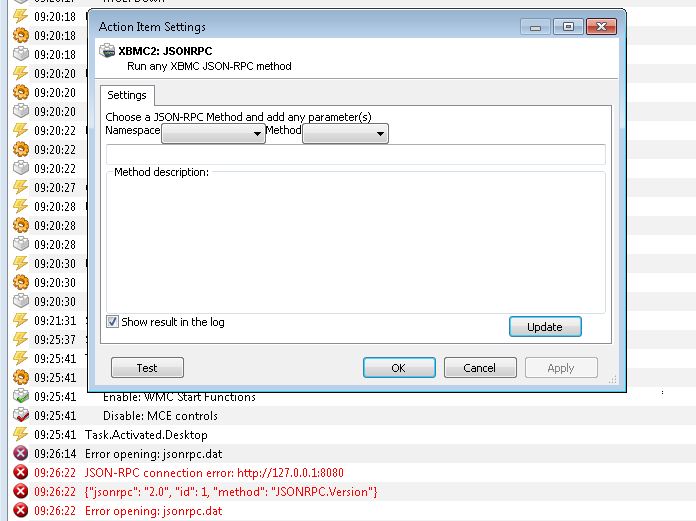Open the Method dropdown

click(345, 134)
